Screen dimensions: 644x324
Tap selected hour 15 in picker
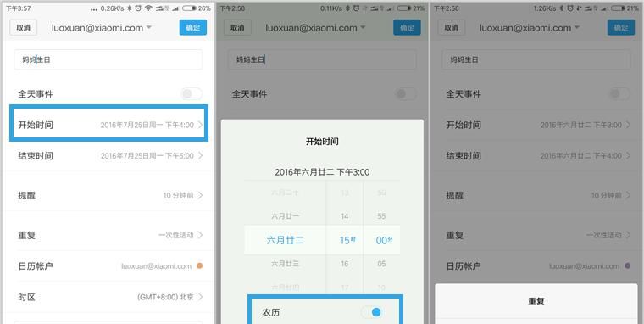coord(347,240)
